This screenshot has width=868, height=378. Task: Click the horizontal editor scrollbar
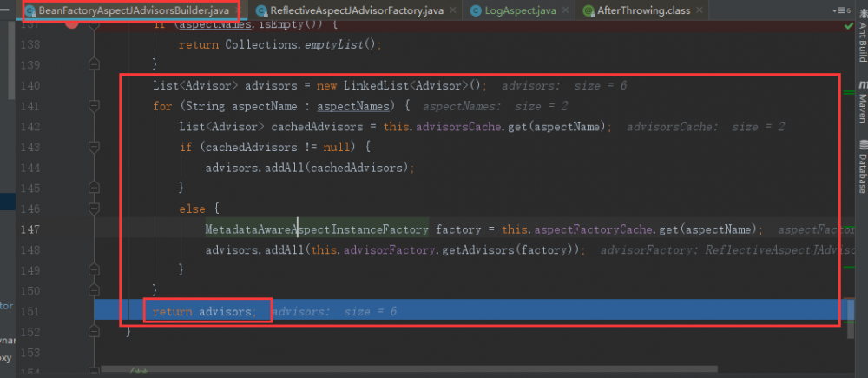point(410,368)
